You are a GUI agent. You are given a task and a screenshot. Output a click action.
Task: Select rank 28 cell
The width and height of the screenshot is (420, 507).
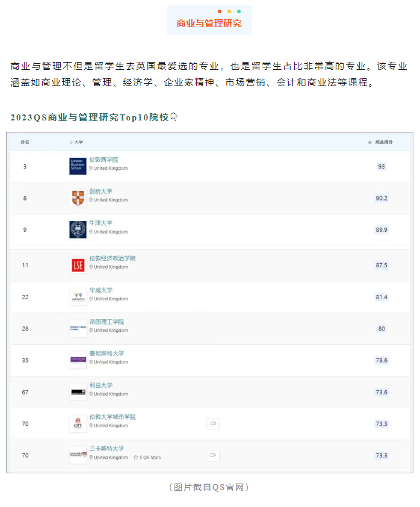click(25, 329)
